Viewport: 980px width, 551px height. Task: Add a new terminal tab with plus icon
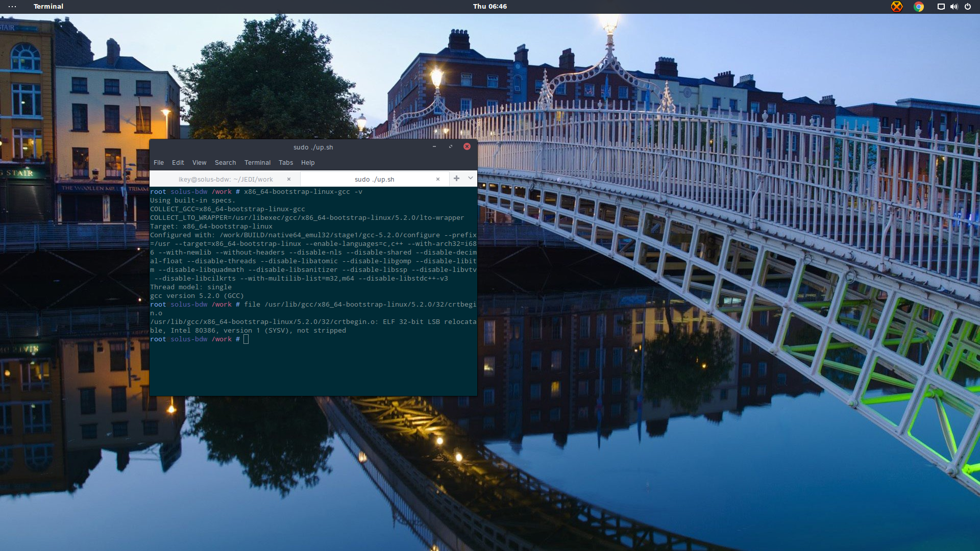(x=456, y=179)
